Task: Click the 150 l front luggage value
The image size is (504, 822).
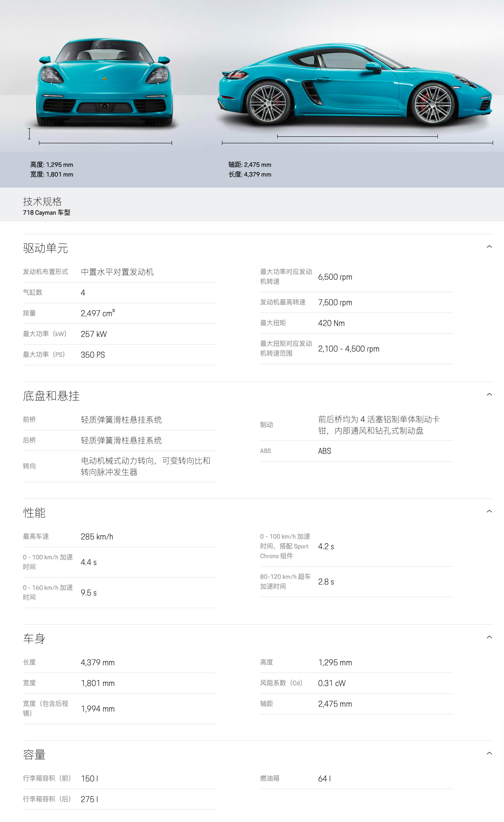Action: tap(90, 779)
